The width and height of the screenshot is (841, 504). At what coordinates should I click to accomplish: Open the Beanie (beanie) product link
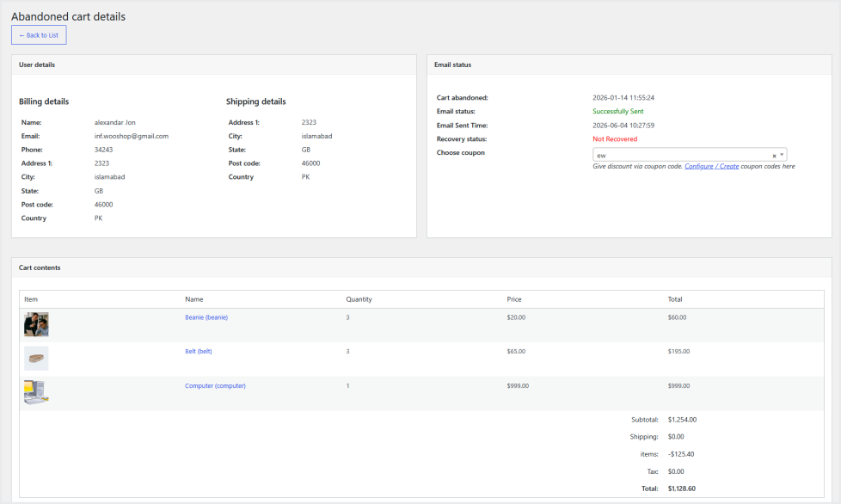click(x=206, y=317)
